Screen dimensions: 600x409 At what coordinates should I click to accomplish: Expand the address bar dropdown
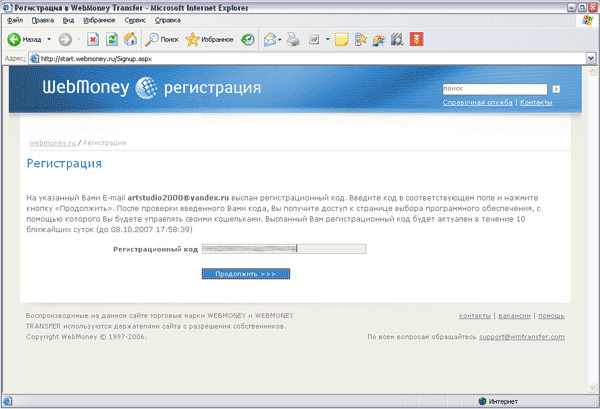[x=591, y=59]
